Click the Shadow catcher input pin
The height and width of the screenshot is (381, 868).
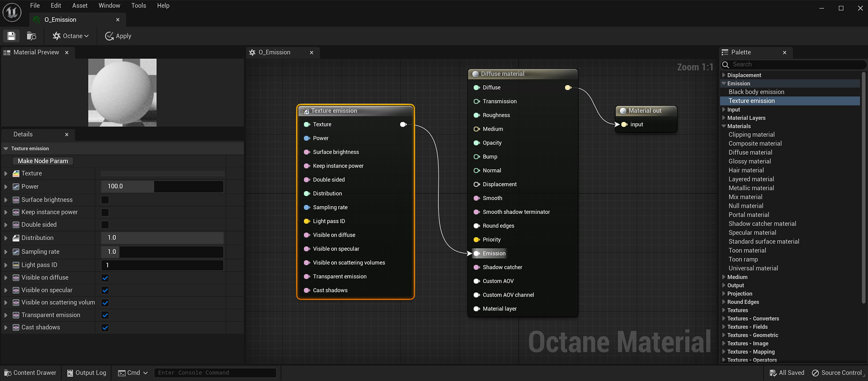point(477,267)
